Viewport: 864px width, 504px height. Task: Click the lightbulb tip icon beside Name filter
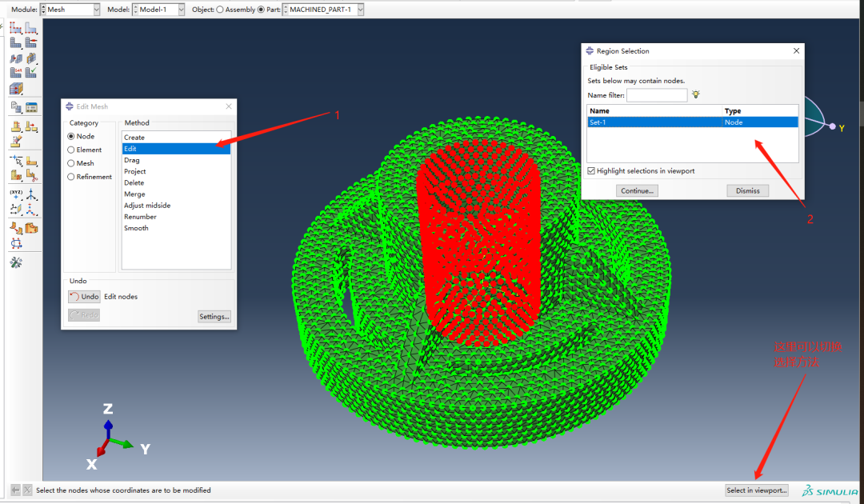click(696, 94)
